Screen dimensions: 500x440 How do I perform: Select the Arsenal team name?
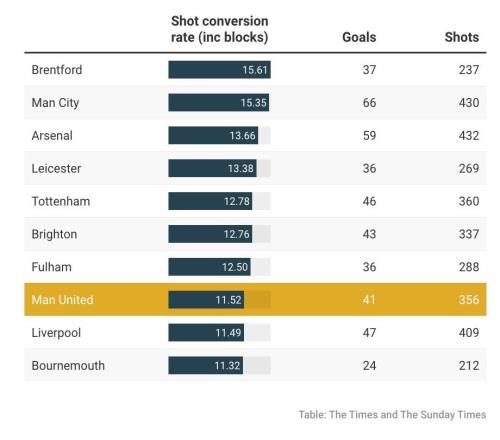[52, 135]
